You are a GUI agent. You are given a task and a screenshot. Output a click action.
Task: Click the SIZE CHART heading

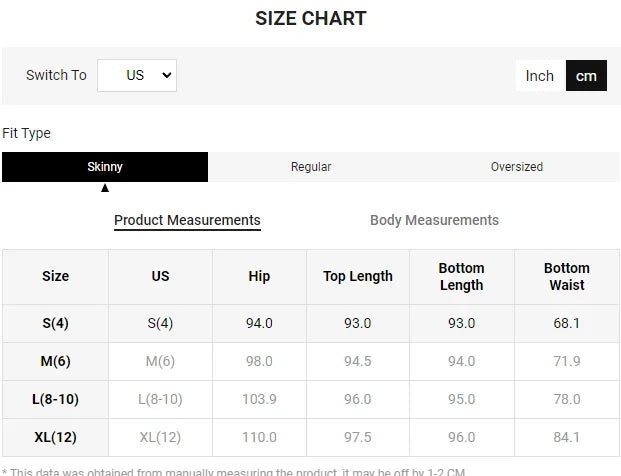coord(310,19)
